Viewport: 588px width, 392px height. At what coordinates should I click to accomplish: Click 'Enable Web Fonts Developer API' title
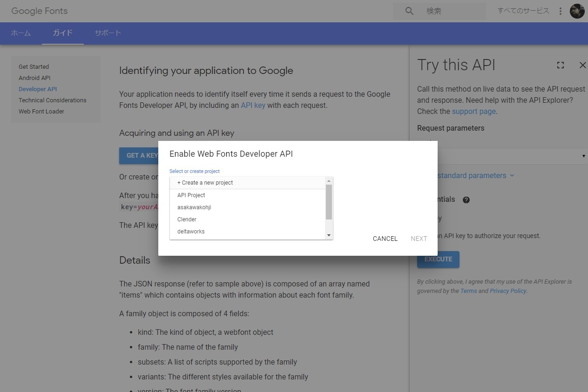pos(231,154)
